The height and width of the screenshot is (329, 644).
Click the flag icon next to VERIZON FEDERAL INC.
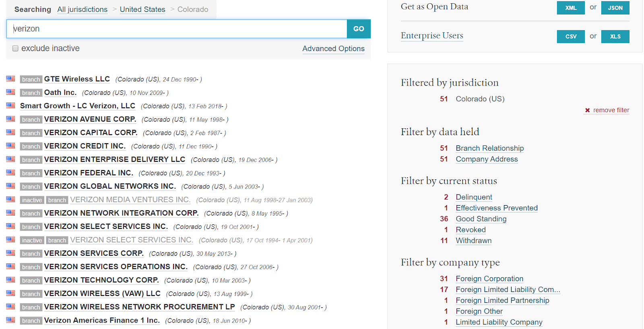(x=10, y=173)
